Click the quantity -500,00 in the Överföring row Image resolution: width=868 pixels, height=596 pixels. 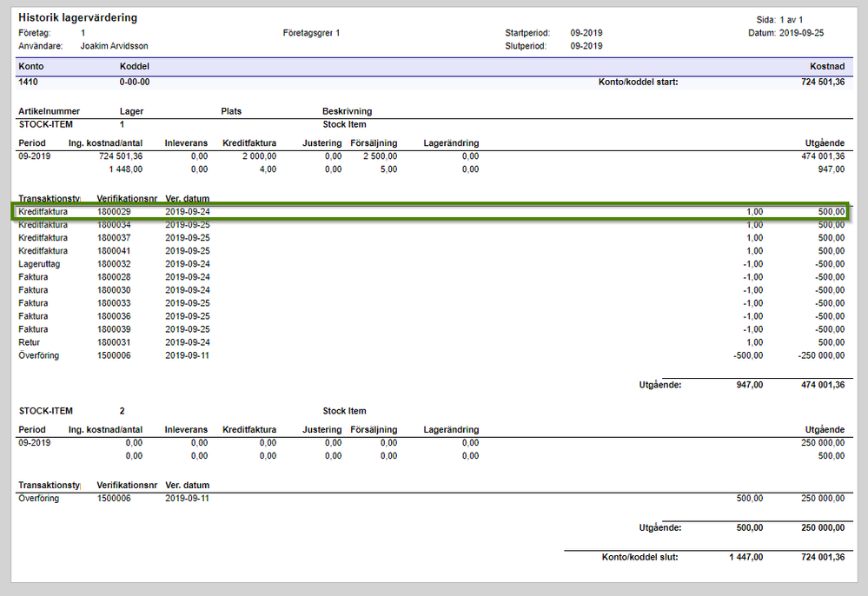(x=748, y=355)
